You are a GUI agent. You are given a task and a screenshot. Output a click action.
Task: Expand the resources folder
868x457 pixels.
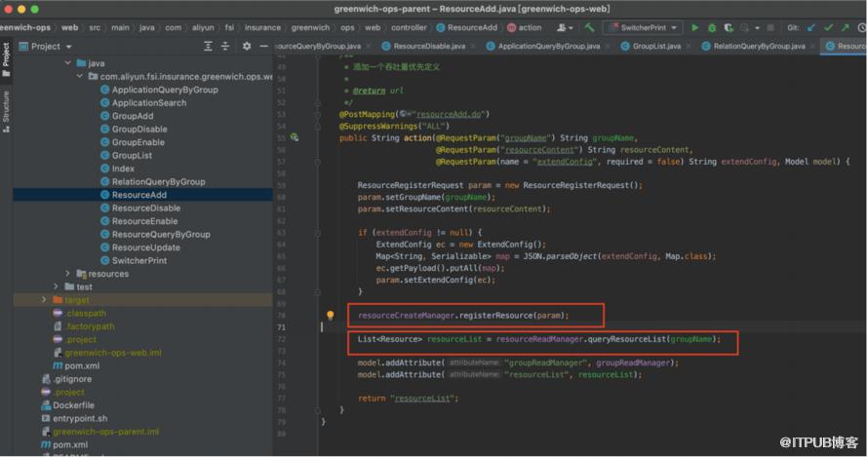click(x=67, y=273)
